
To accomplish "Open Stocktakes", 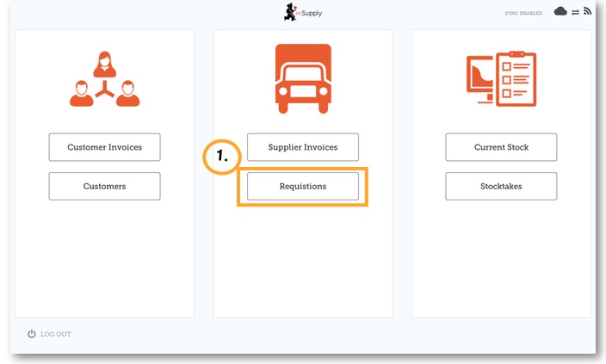I will [501, 186].
